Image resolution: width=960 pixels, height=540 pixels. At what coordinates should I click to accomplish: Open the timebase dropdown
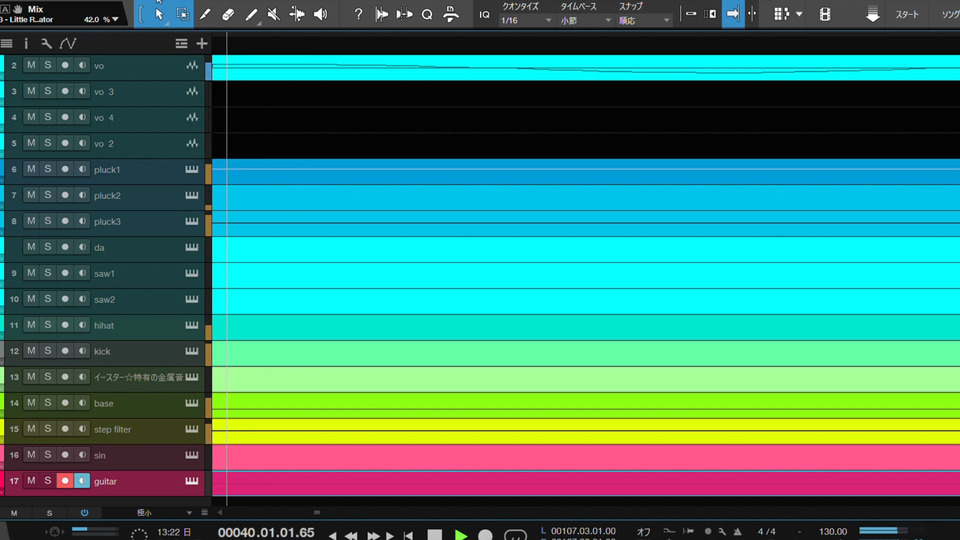click(585, 20)
